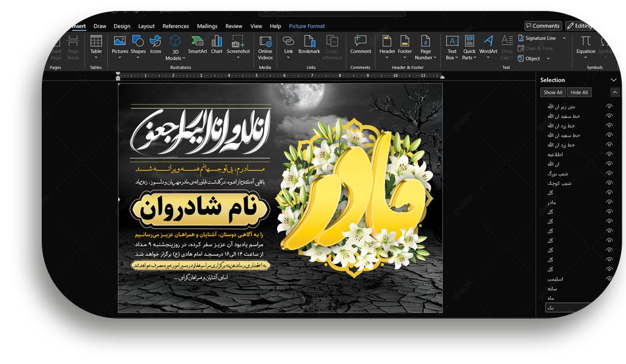Toggle eye icon for 'شیب بزرگ' item
This screenshot has width=626, height=364.
point(609,174)
